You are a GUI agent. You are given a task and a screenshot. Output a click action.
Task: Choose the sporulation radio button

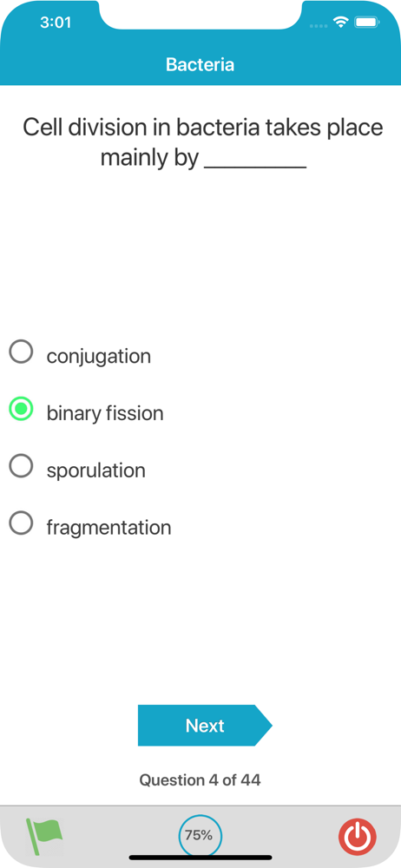21,466
